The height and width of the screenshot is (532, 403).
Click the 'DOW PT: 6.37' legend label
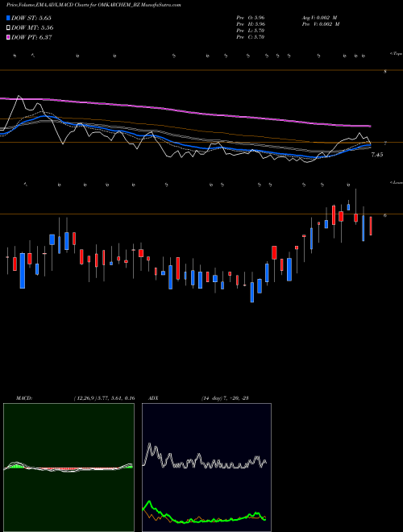(31, 37)
